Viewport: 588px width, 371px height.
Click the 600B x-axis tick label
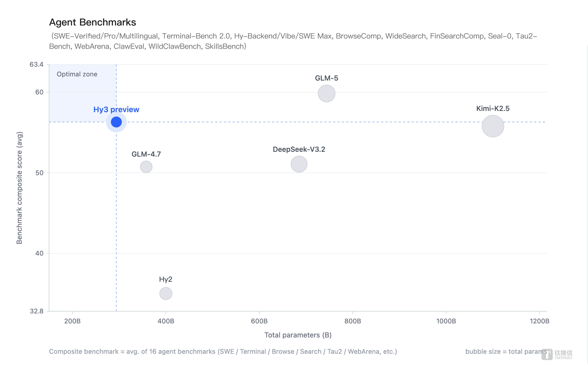click(259, 321)
